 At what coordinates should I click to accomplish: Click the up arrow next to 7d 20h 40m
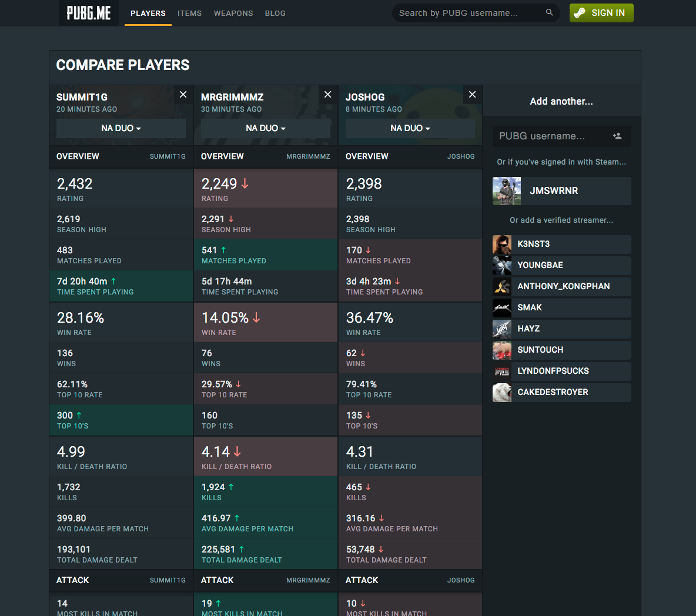click(x=113, y=282)
